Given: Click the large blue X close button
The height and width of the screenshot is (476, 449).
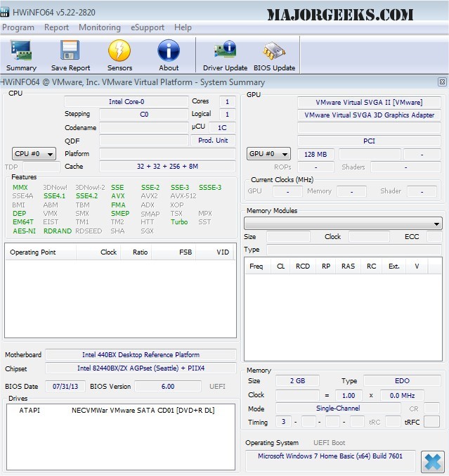Looking at the screenshot, I should (433, 462).
